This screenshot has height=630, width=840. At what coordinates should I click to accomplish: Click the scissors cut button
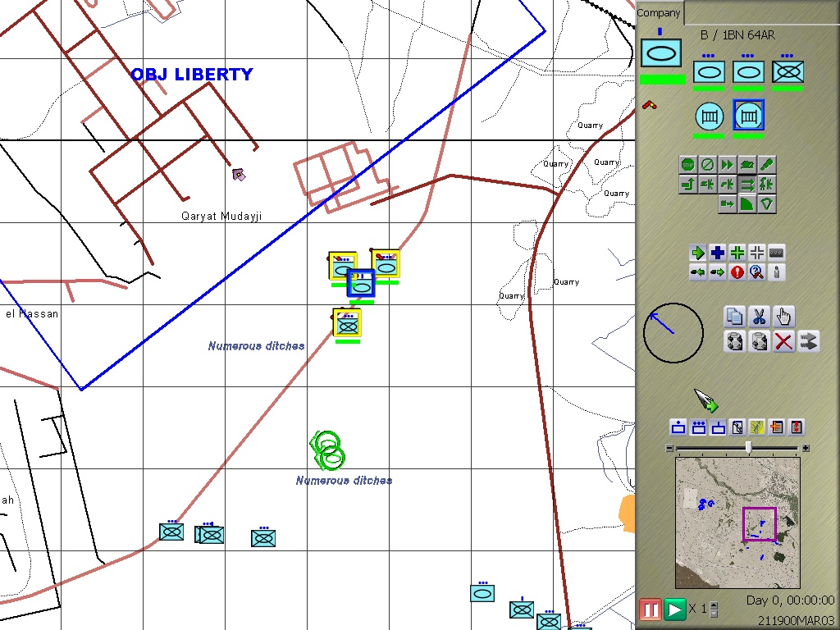pyautogui.click(x=759, y=317)
